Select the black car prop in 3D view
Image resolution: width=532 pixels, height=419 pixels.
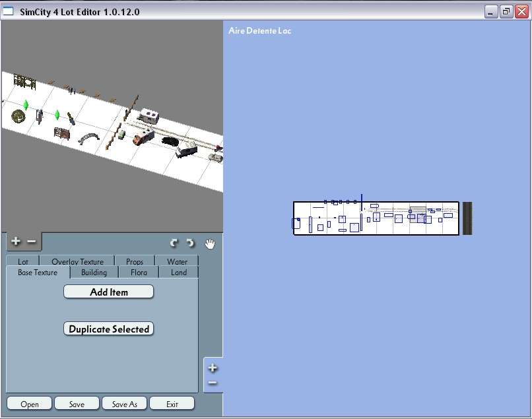[170, 141]
